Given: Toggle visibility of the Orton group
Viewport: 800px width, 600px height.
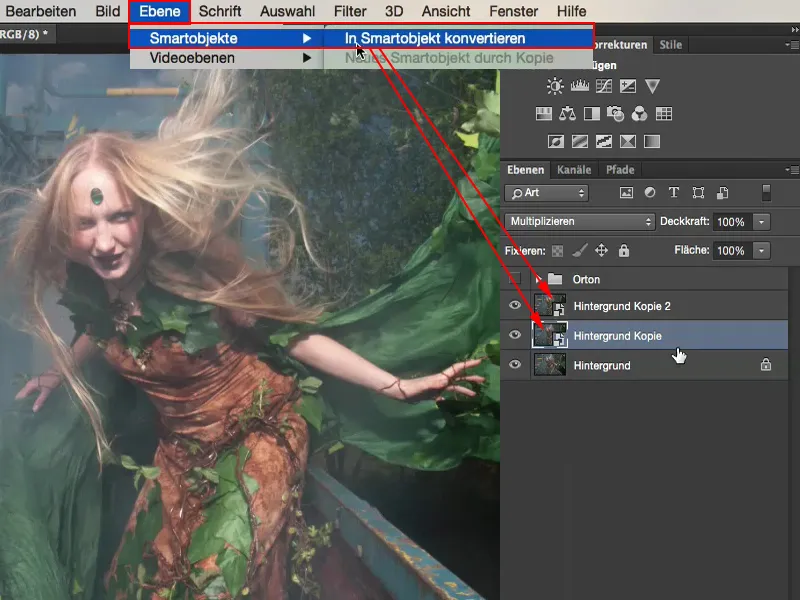Looking at the screenshot, I should click(x=515, y=279).
